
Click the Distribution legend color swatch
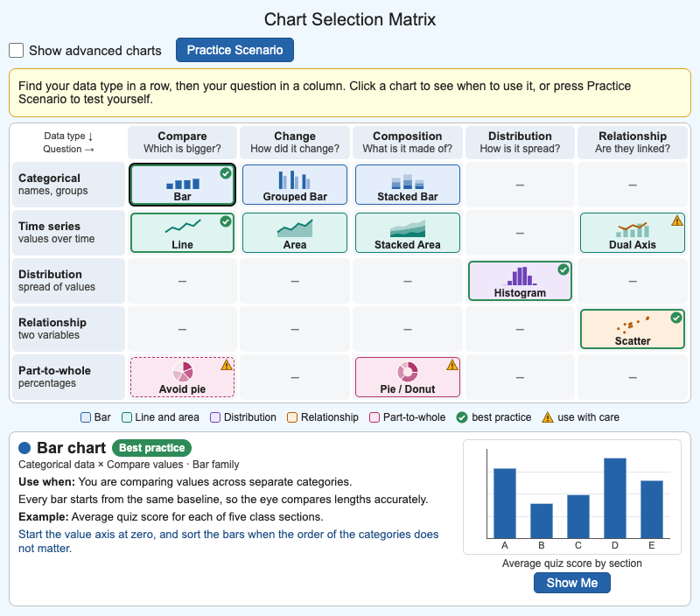(x=215, y=417)
